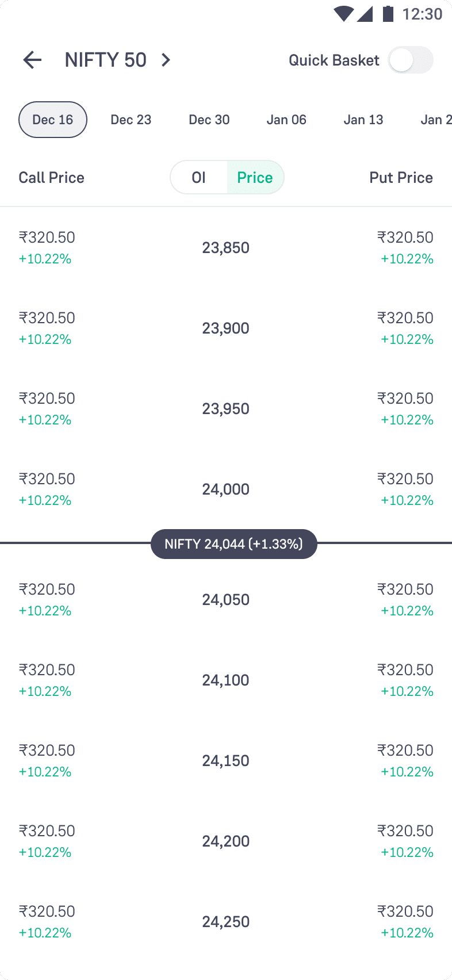Select the Dec 23 expiry tab
452x980 pixels.
131,120
